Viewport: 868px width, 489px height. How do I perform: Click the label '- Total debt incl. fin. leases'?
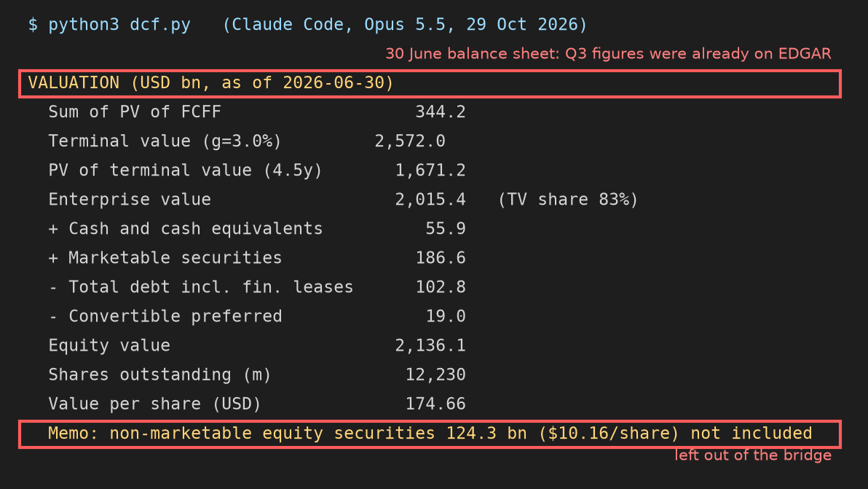click(x=200, y=287)
